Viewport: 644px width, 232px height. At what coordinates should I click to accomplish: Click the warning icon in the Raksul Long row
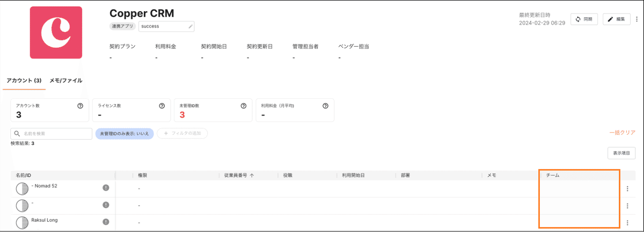tap(106, 221)
